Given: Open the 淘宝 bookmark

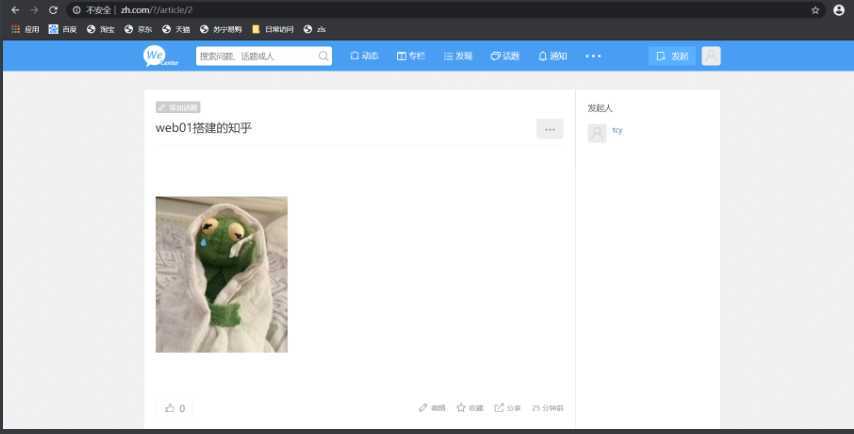Looking at the screenshot, I should [100, 29].
